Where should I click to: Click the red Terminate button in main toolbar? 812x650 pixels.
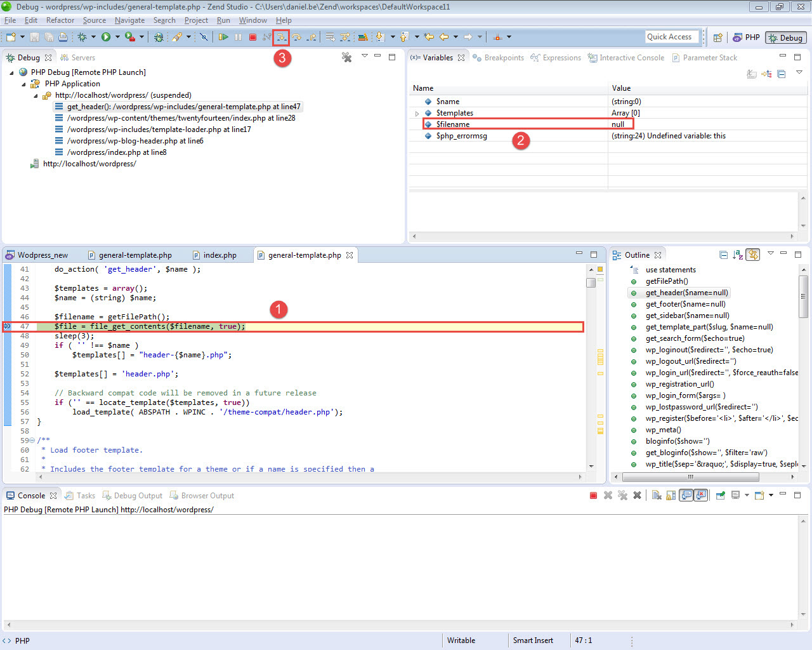pyautogui.click(x=252, y=37)
